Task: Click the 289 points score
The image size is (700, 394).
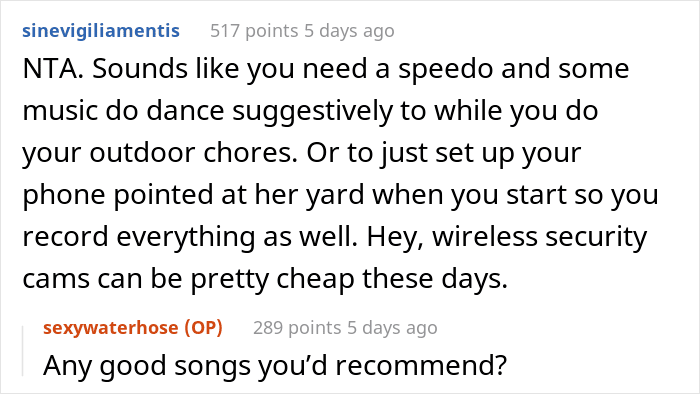Action: click(x=297, y=328)
